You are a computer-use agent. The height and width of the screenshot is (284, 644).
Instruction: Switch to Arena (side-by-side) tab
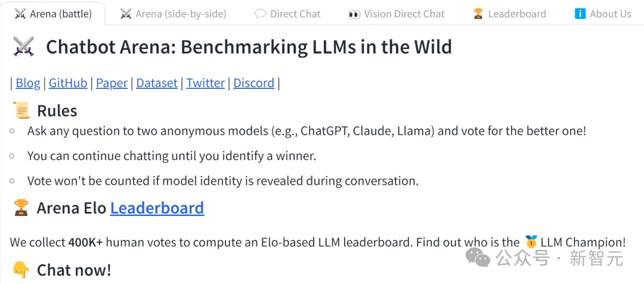click(174, 14)
